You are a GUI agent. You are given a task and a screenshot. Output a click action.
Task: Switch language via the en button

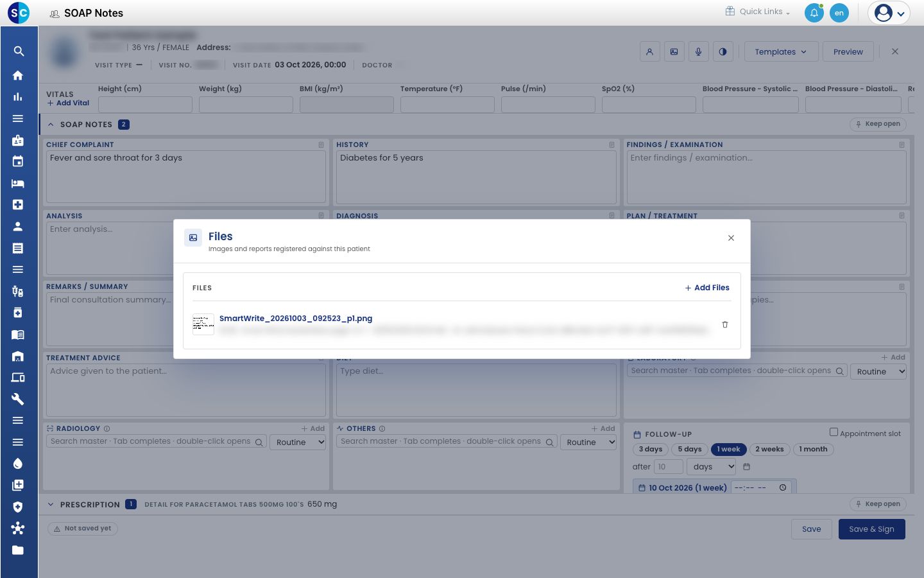pos(839,13)
